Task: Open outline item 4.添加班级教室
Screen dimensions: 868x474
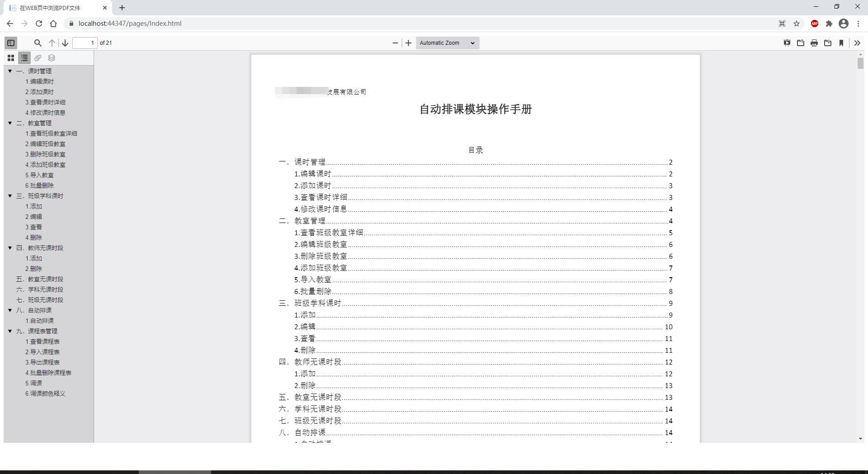Action: coord(45,165)
